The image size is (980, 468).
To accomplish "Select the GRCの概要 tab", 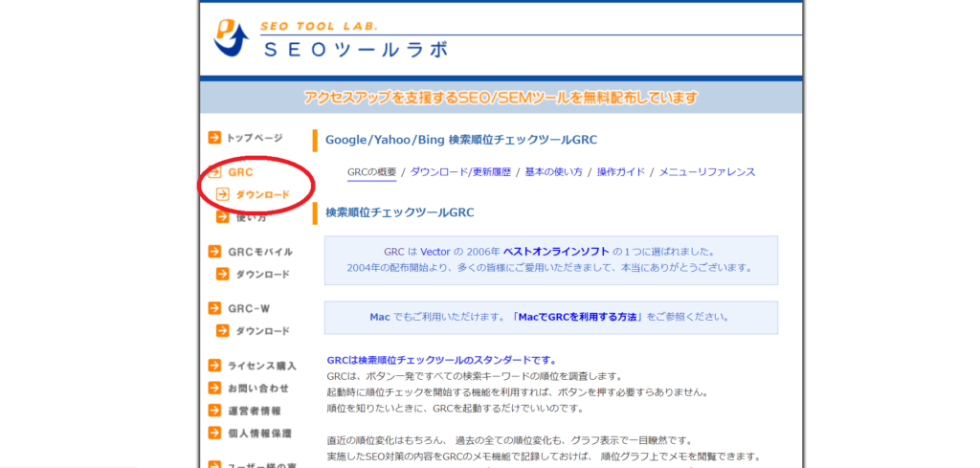I will pyautogui.click(x=372, y=172).
